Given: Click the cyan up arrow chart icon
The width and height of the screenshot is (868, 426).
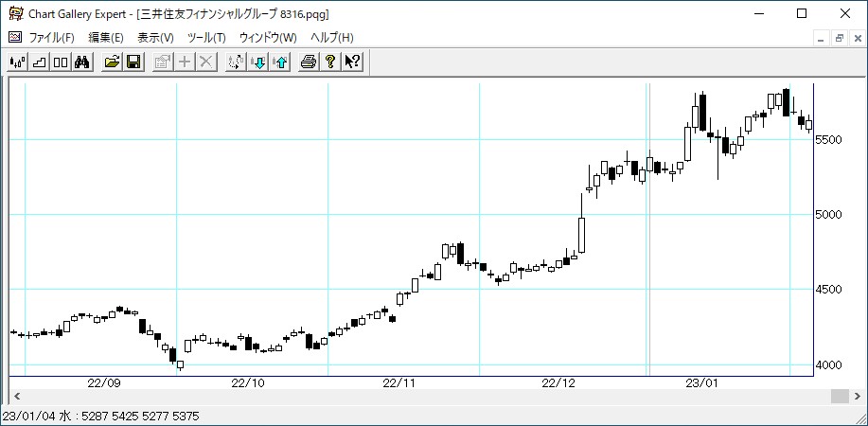Looking at the screenshot, I should click(279, 62).
